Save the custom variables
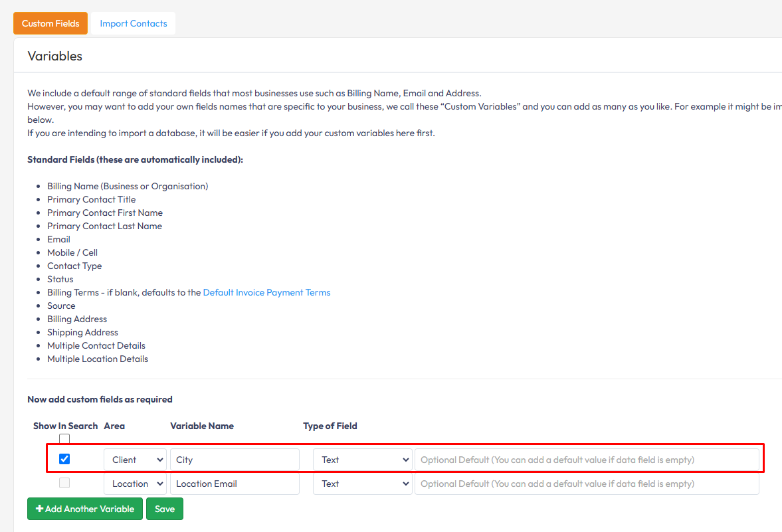 pos(165,509)
